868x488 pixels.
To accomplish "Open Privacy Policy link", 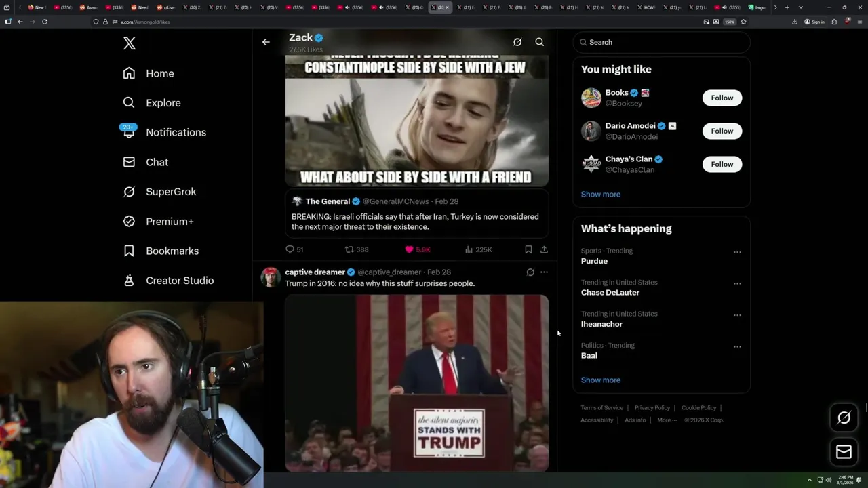I will tap(652, 408).
